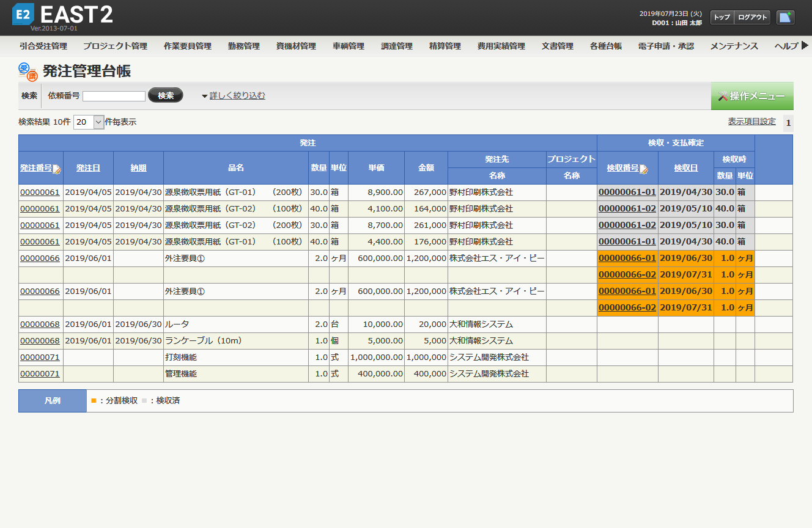Image resolution: width=812 pixels, height=528 pixels.
Task: Open the 費用実績管理 menu
Action: pos(501,46)
